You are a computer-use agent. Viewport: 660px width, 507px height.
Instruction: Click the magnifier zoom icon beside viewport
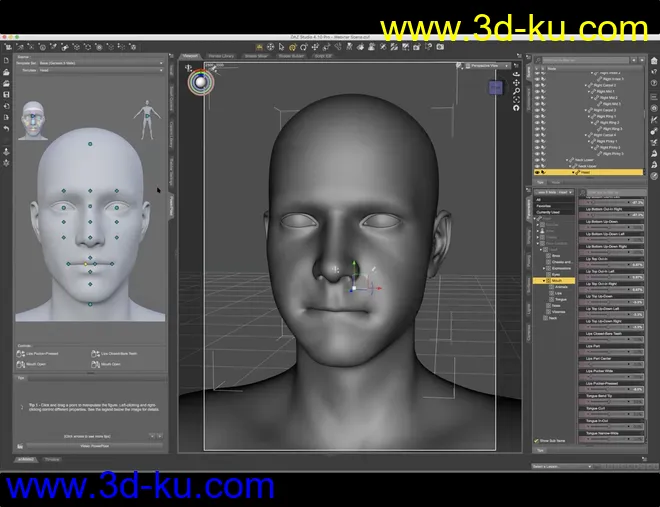[x=517, y=92]
